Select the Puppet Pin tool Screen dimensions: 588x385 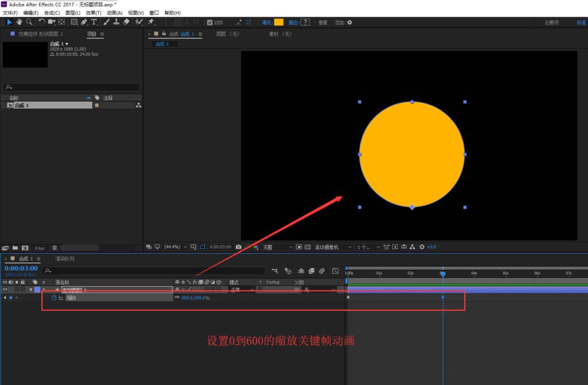coord(151,22)
